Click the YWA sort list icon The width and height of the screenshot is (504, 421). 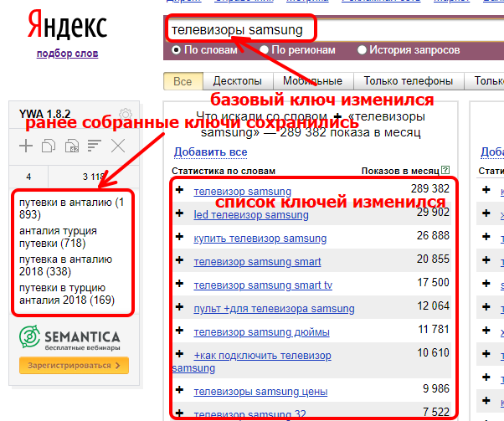tap(94, 146)
